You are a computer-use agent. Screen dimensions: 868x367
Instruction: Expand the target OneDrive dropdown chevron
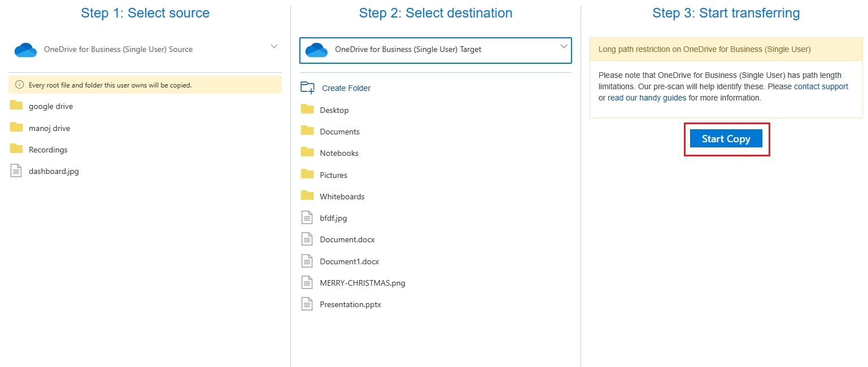coord(564,46)
